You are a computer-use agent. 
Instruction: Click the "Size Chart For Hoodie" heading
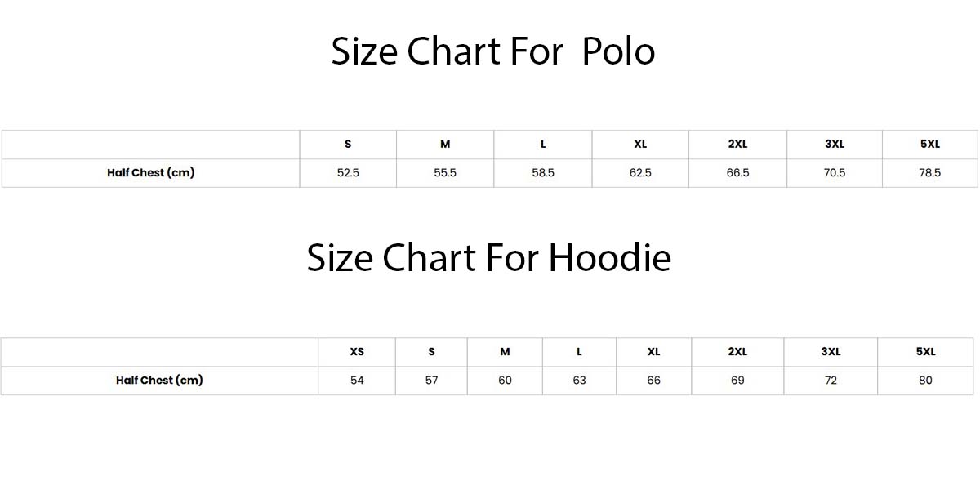click(488, 258)
